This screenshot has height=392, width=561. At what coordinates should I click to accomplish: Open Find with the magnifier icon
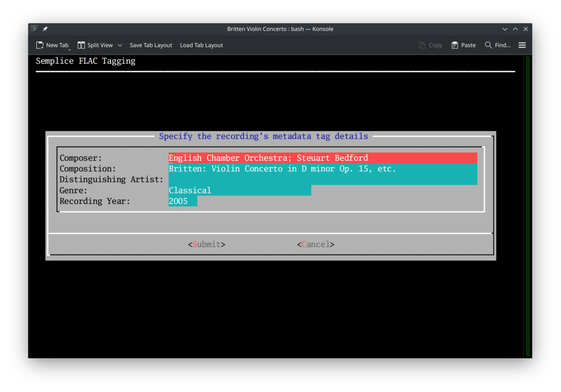point(488,45)
